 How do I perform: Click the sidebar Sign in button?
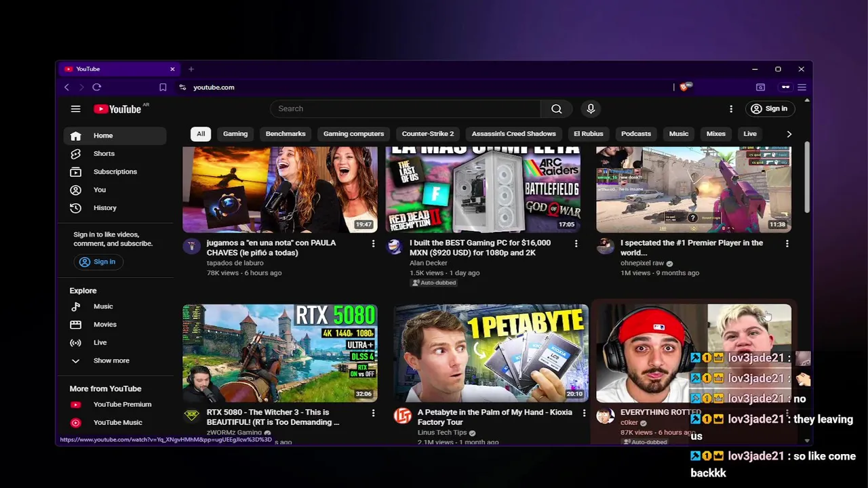[x=98, y=262]
